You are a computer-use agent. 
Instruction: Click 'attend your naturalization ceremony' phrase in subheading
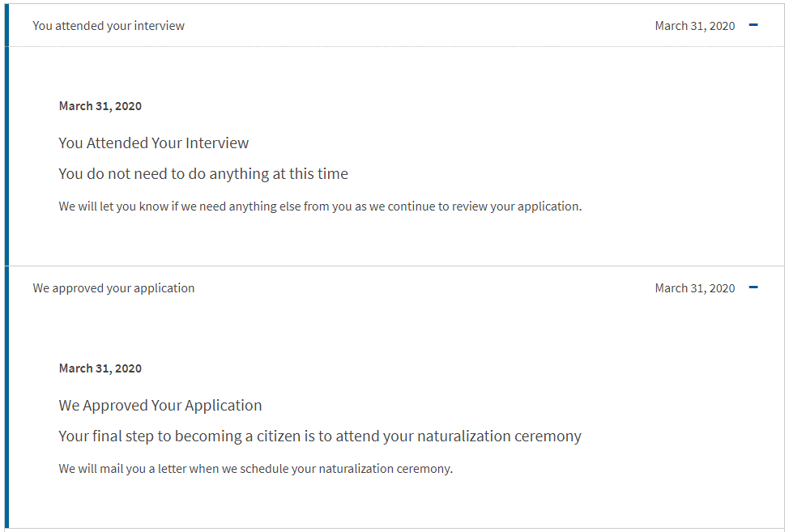click(x=458, y=436)
